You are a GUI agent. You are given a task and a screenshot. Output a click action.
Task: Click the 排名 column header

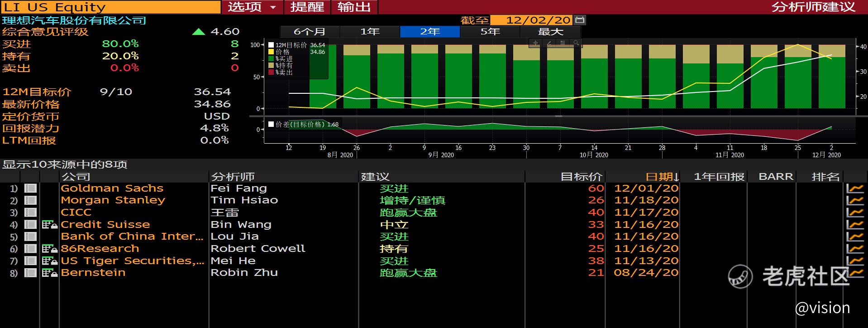825,177
